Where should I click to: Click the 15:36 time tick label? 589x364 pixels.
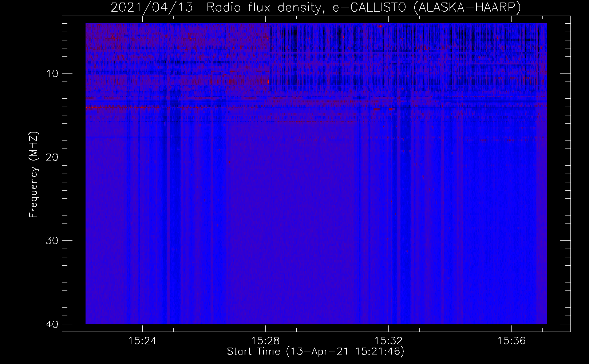pyautogui.click(x=511, y=341)
